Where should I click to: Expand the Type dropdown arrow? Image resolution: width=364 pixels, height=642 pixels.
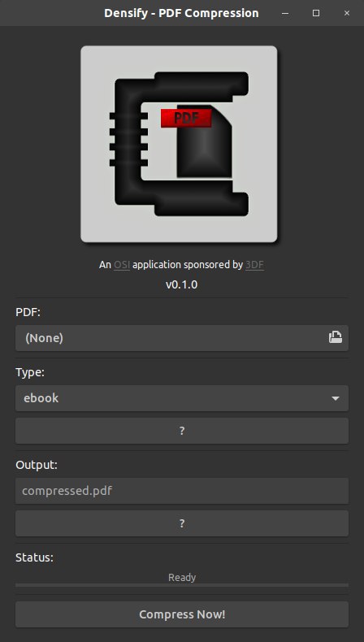tap(336, 398)
